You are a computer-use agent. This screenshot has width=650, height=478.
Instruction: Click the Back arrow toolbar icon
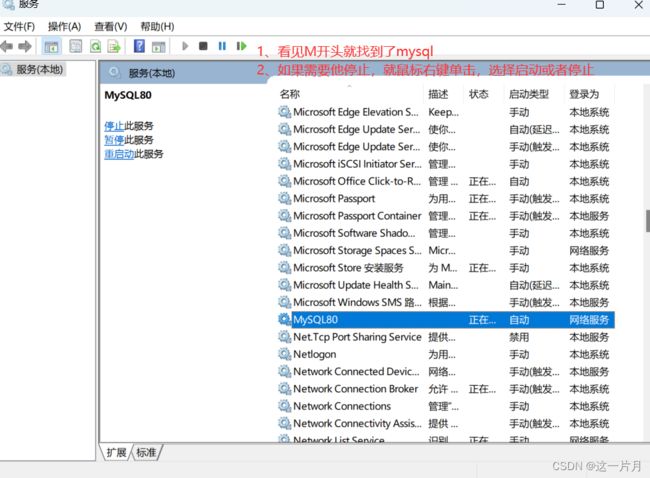point(6,46)
